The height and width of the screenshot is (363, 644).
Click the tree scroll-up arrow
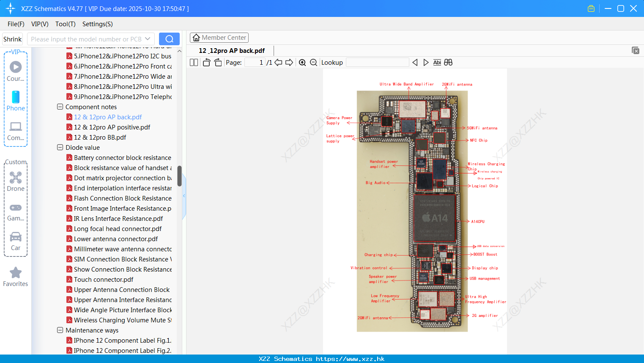[x=179, y=51]
